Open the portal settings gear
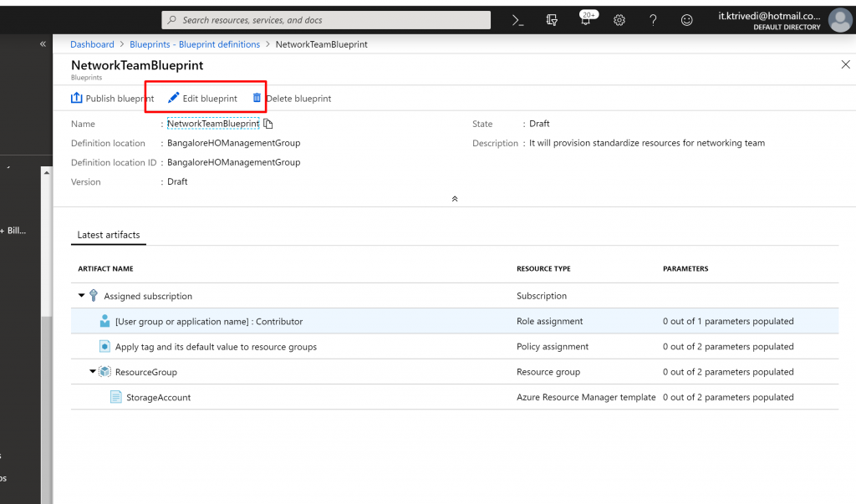The image size is (856, 504). (619, 20)
